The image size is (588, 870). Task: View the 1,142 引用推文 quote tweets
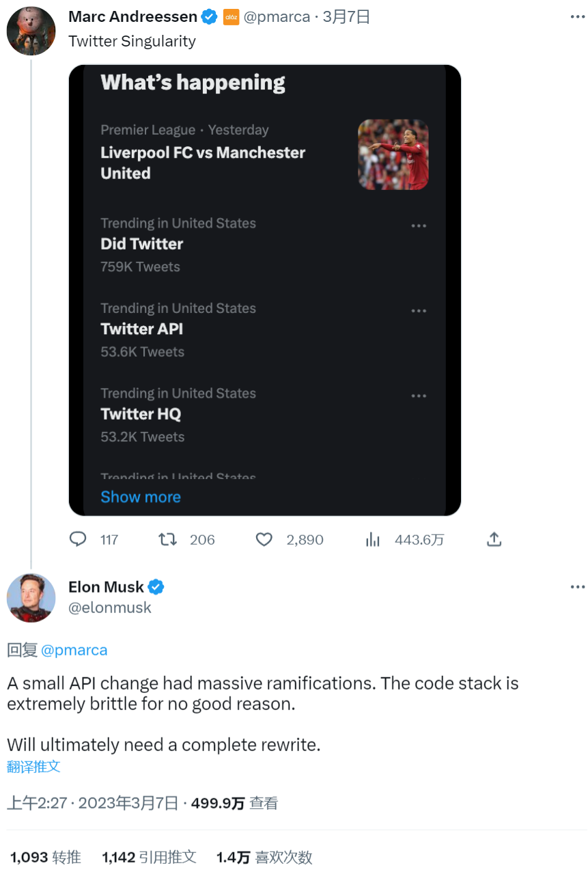[149, 856]
